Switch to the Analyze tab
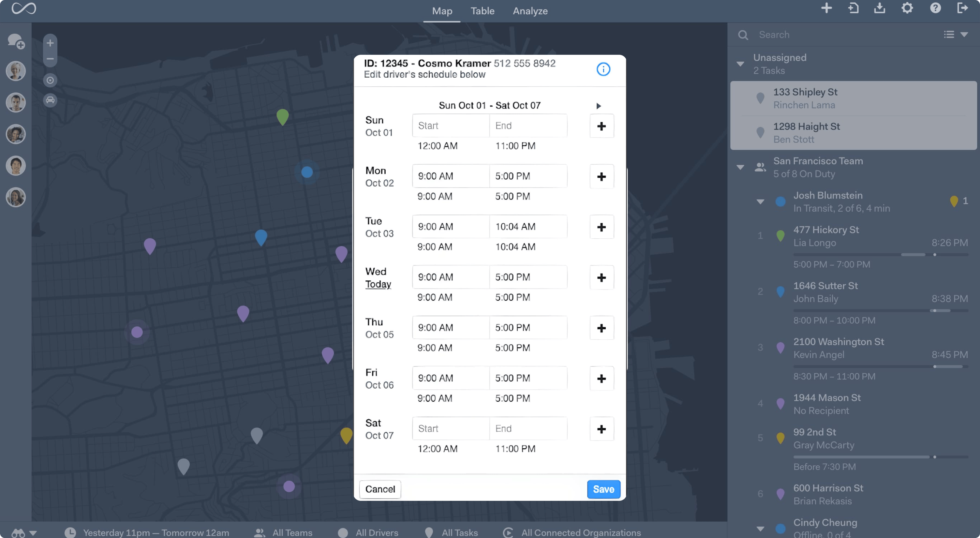 (530, 11)
